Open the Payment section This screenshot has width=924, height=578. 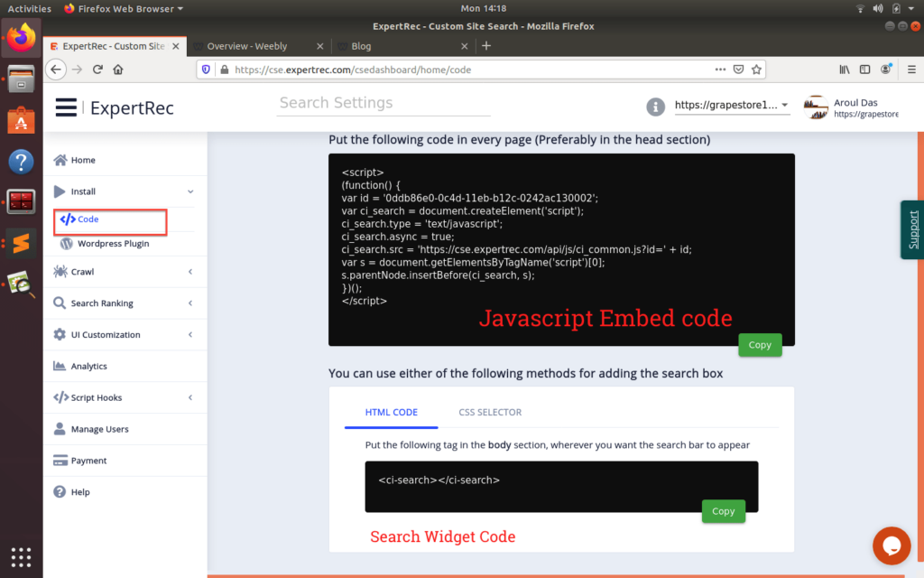click(89, 461)
